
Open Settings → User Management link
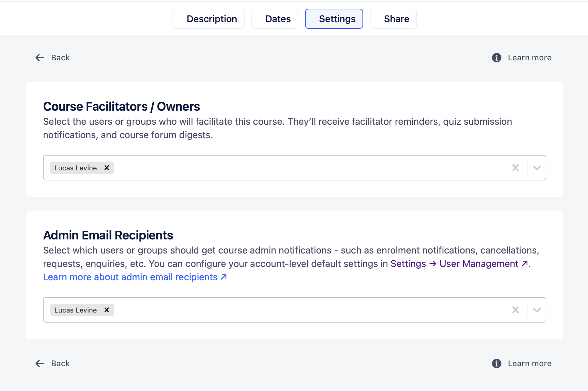[x=459, y=264]
